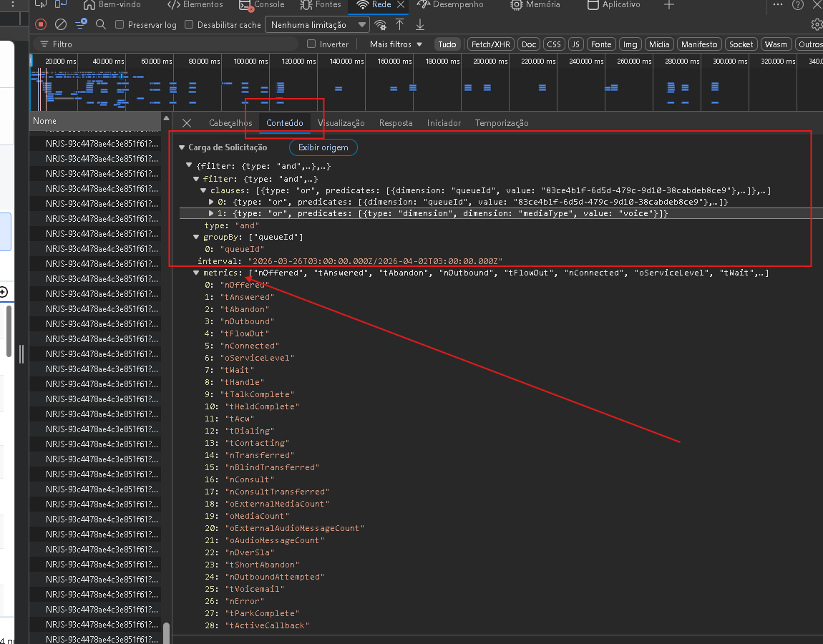Viewport: 823px width, 644px height.
Task: Check the Inverter filter checkbox
Action: click(311, 44)
